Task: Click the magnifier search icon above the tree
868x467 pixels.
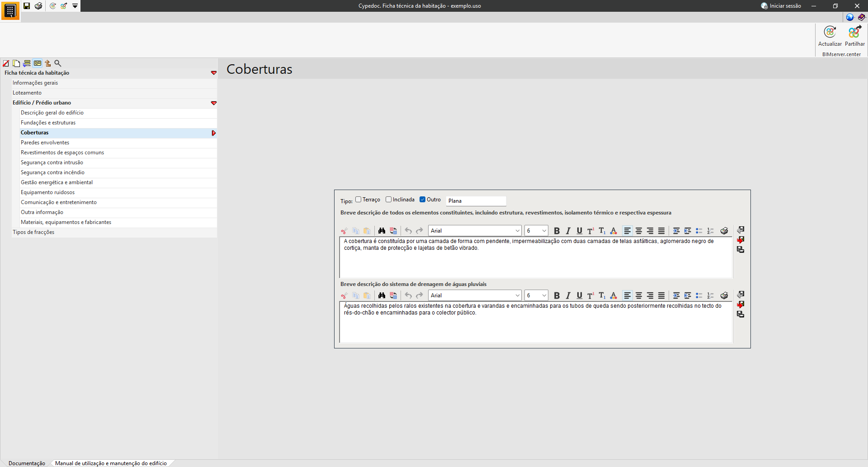Action: 58,63
